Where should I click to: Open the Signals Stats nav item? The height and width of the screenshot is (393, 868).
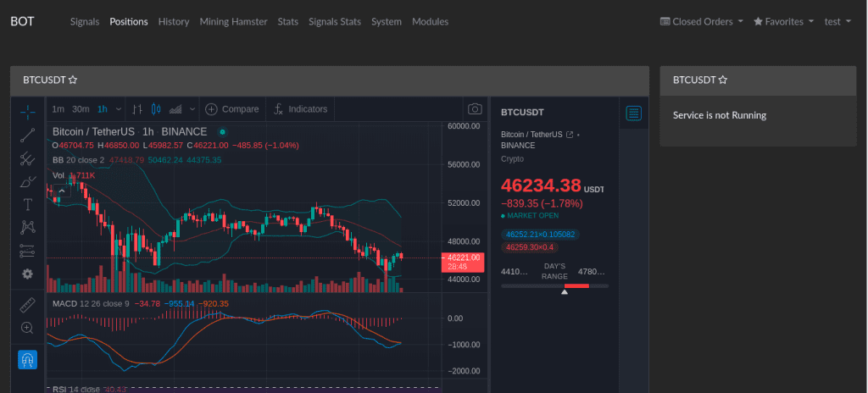click(x=334, y=21)
